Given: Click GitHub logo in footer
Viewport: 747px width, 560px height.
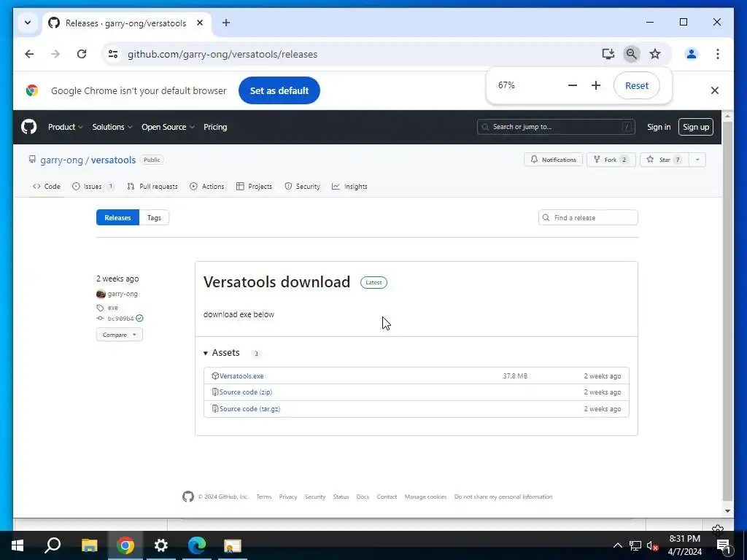Looking at the screenshot, I should (x=188, y=497).
